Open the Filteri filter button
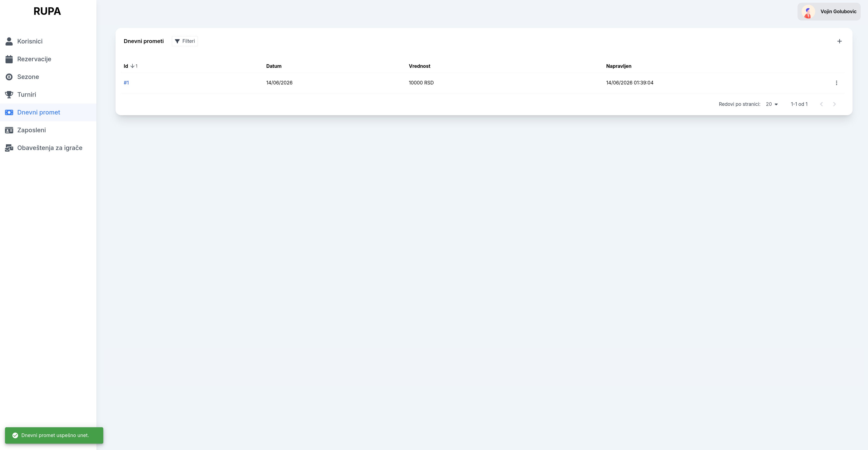 click(x=185, y=41)
